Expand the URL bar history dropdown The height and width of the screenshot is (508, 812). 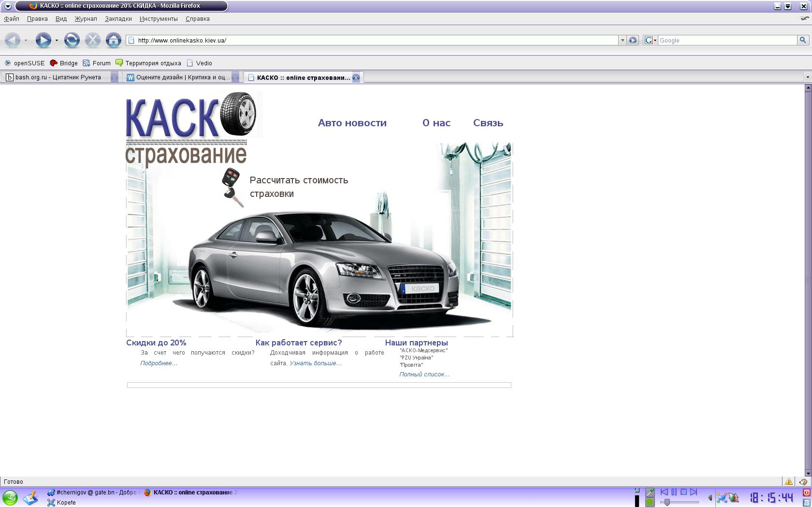coord(622,40)
